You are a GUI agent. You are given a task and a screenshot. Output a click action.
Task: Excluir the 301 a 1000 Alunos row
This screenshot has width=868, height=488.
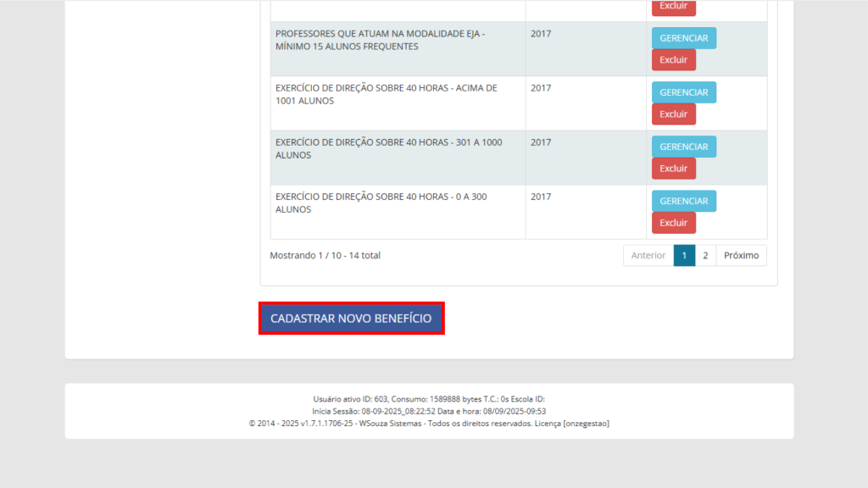pos(673,169)
